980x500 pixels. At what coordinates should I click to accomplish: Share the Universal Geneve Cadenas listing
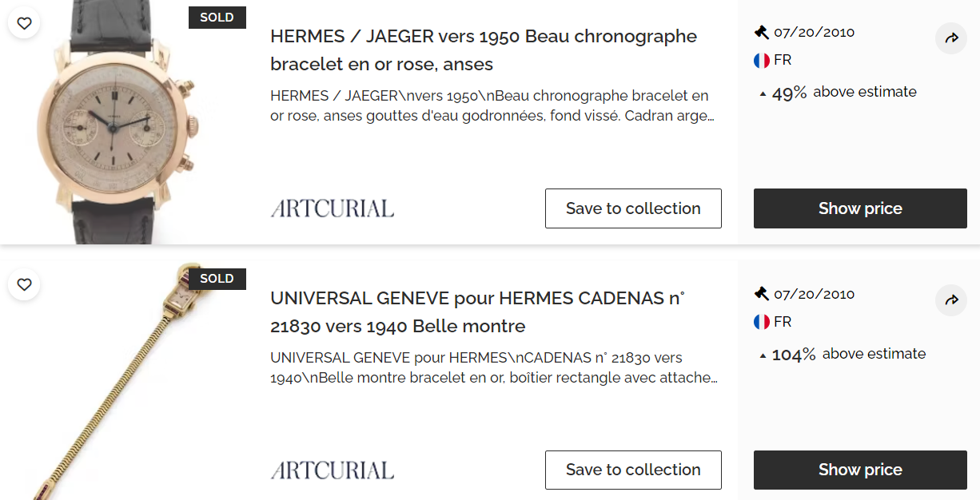point(951,300)
